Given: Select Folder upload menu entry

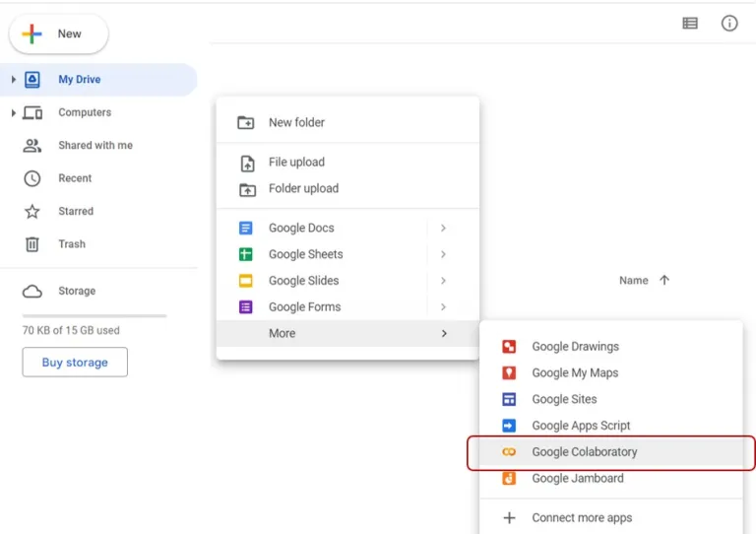Looking at the screenshot, I should 347,188.
